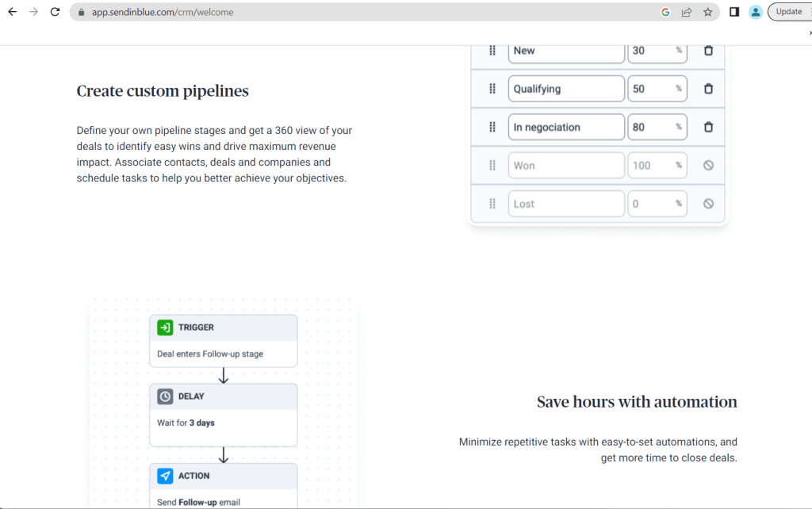Delete the Qualifying stage with trash icon

pos(708,89)
